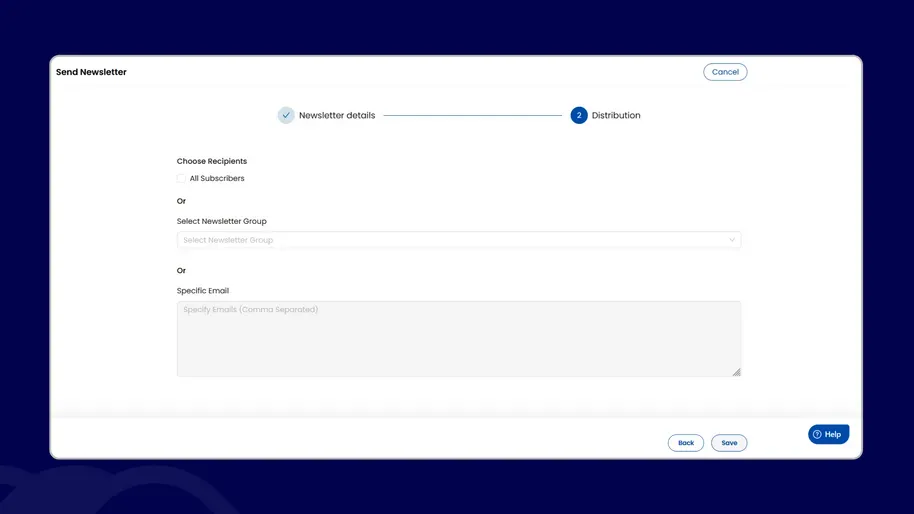Tick the All Subscribers checkbox
The image size is (914, 514).
181,179
